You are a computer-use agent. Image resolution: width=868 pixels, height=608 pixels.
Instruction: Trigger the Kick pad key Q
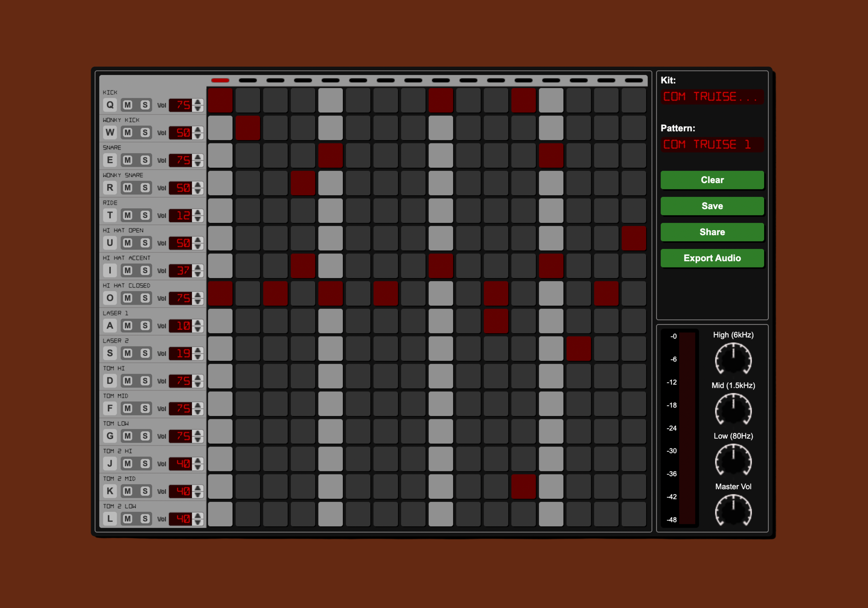110,105
